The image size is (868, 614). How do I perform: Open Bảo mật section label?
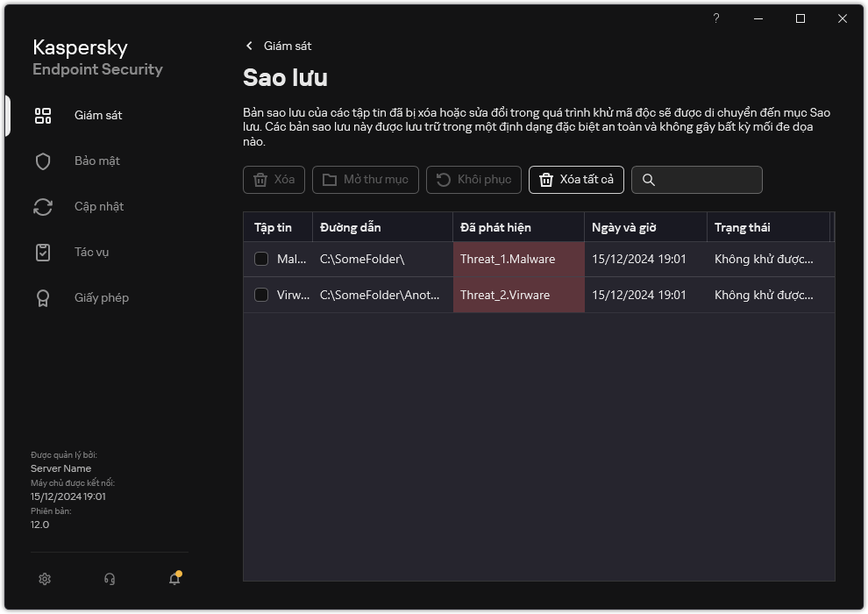click(97, 161)
